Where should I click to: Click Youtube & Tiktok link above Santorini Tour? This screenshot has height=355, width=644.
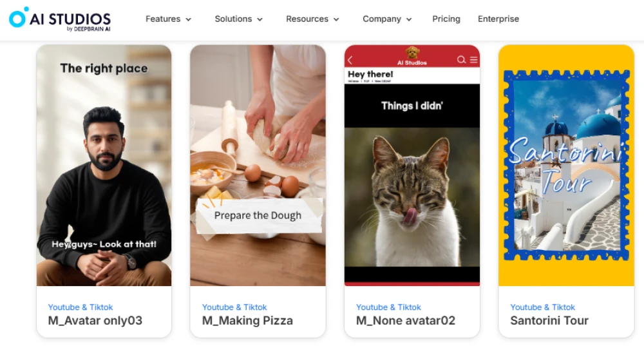542,307
